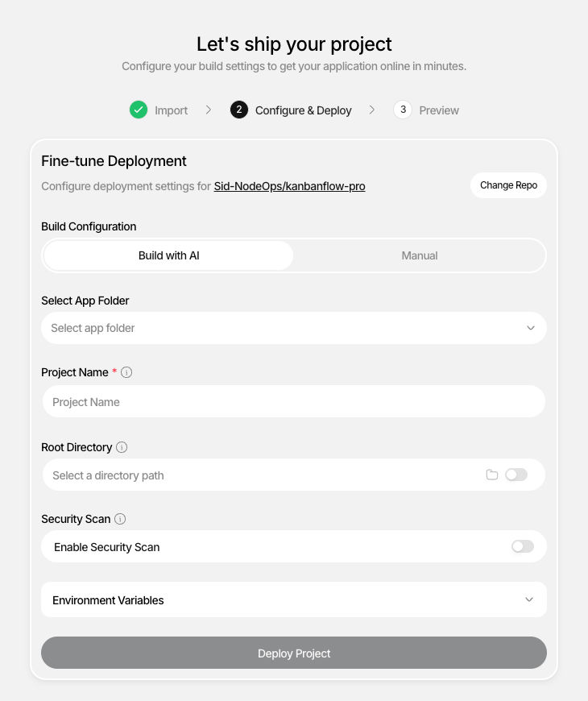Switch to the Manual build tab
The width and height of the screenshot is (588, 701).
coord(420,255)
